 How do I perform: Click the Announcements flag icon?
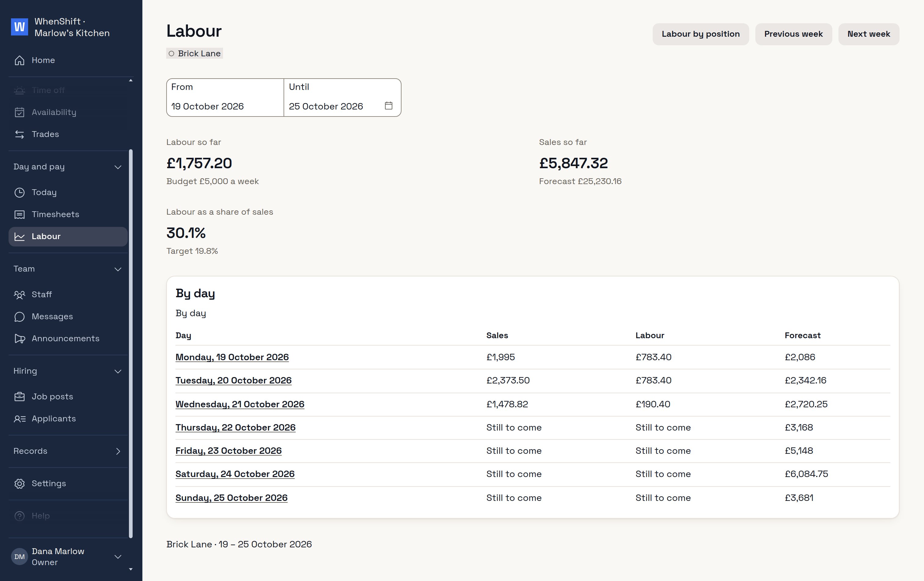tap(20, 338)
